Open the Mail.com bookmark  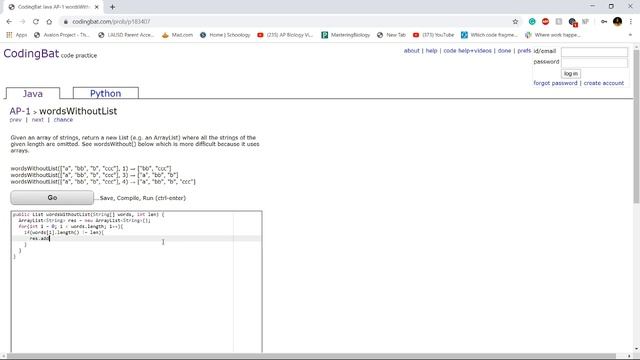[x=177, y=35]
